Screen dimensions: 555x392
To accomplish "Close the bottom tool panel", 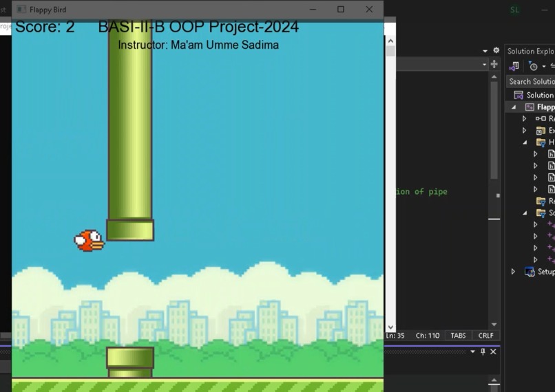I will (x=493, y=351).
